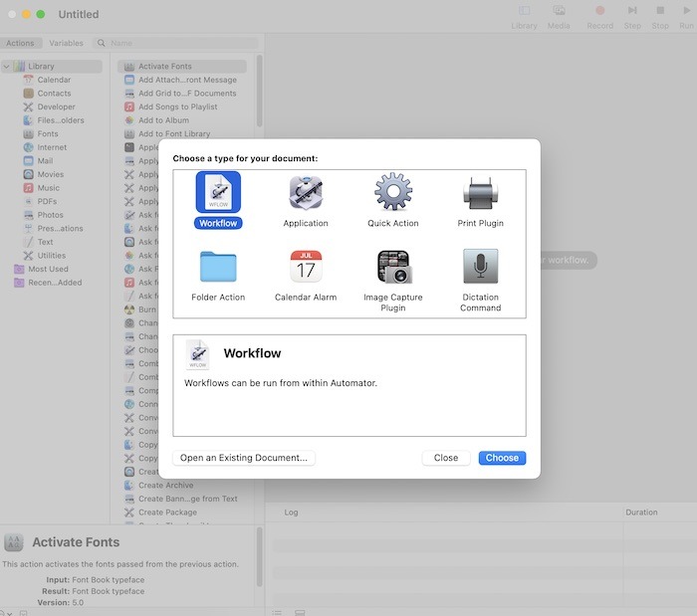Click the Log column header
The height and width of the screenshot is (616, 697).
291,513
